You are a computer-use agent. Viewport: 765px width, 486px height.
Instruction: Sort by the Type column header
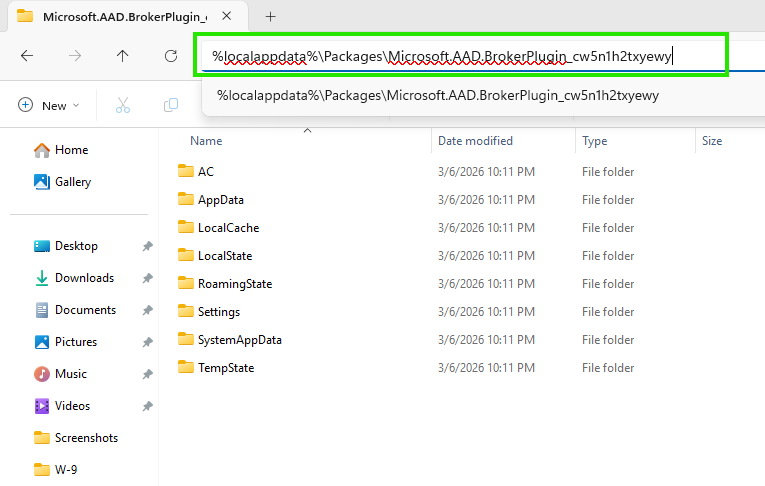pos(594,141)
